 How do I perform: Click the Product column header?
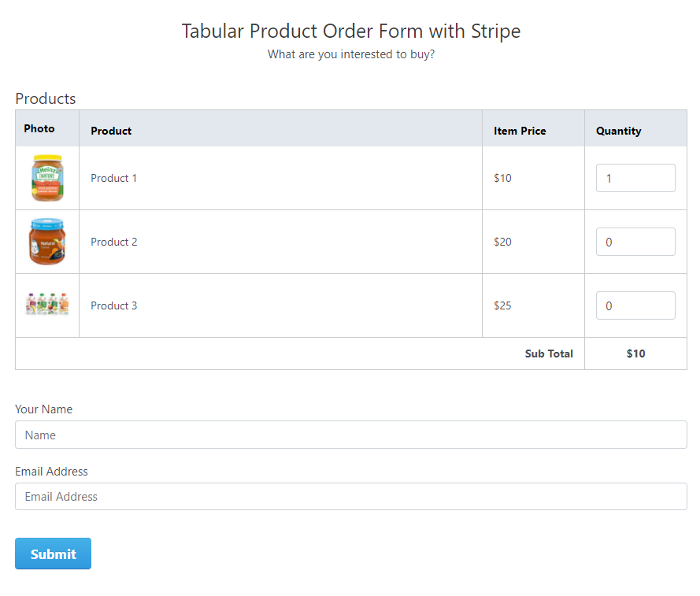(x=111, y=131)
